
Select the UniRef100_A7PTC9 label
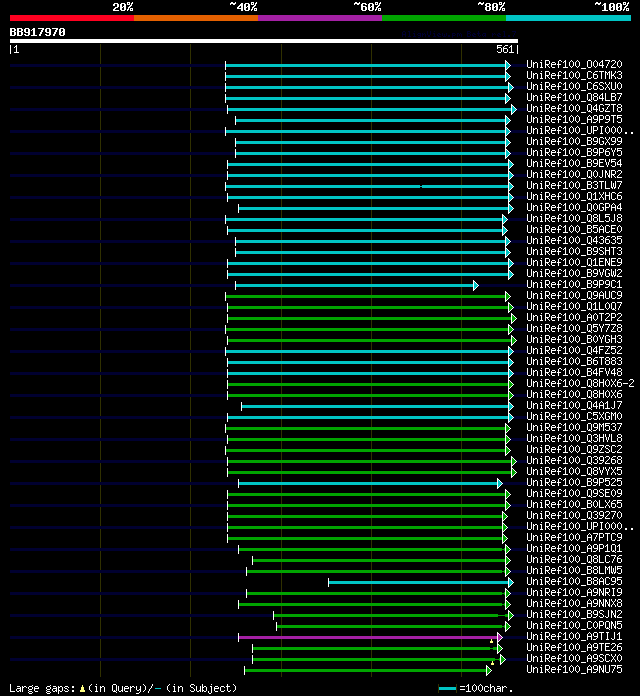[574, 537]
